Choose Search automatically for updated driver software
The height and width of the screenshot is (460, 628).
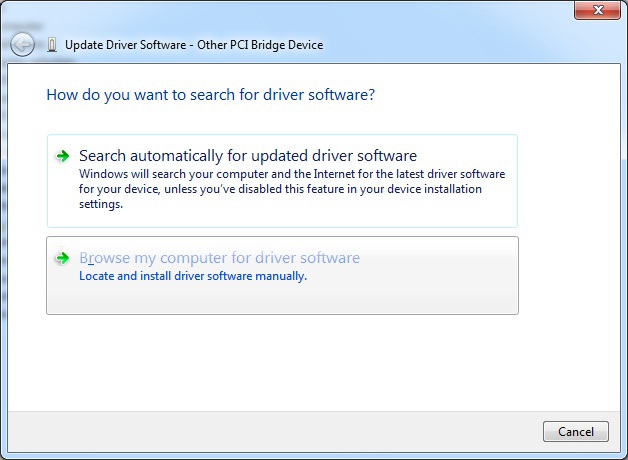[247, 156]
